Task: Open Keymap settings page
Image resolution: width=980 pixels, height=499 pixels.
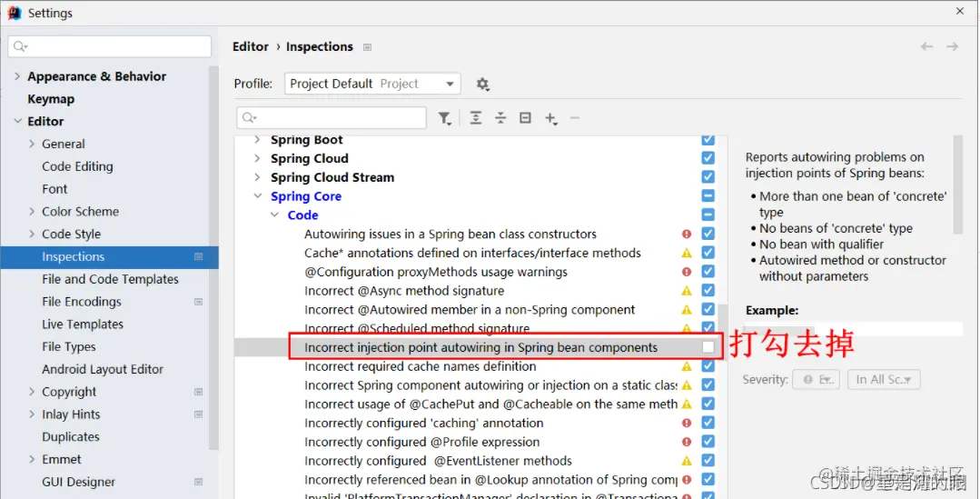Action: (51, 99)
